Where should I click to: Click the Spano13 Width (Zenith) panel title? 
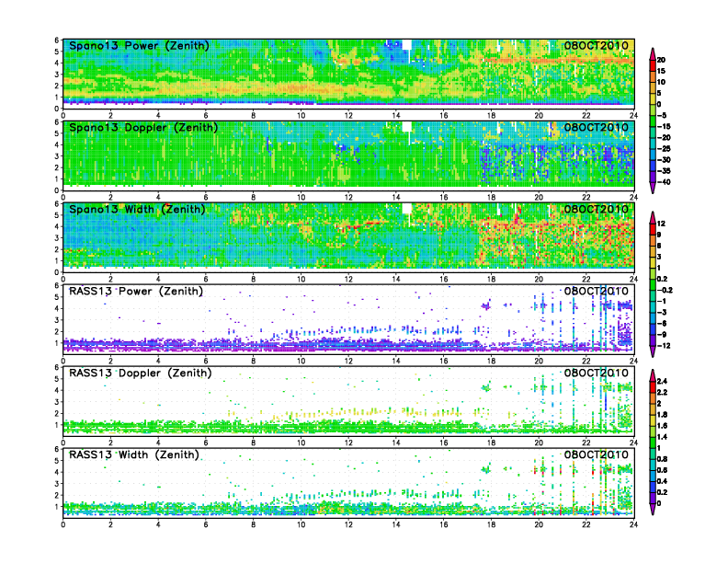coord(137,209)
